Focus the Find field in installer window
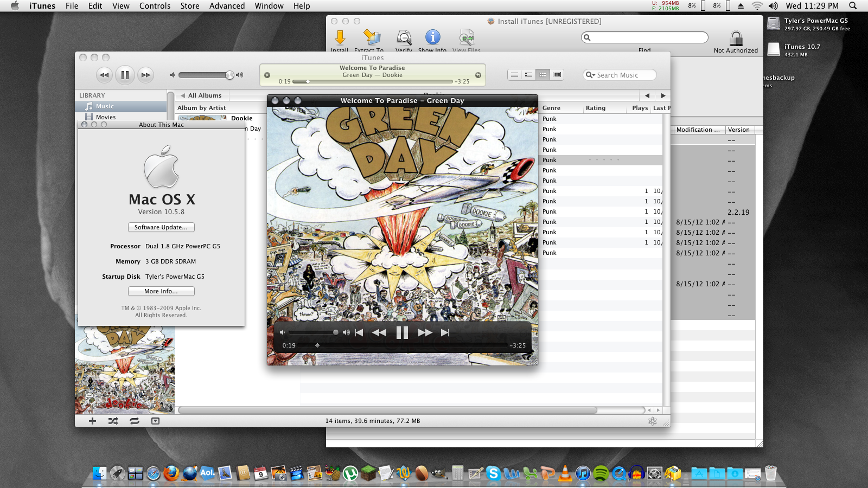 [644, 37]
